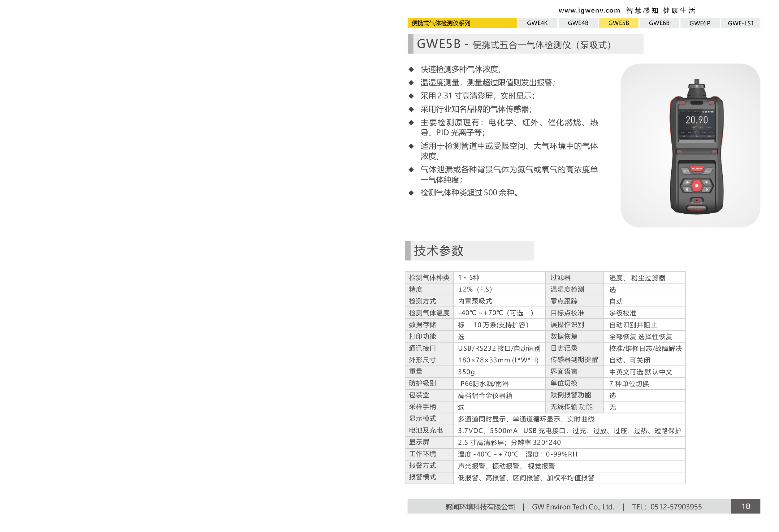Image resolution: width=779 pixels, height=532 pixels.
Task: Click value USB/RS232 接口/自动识别
Action: click(499, 348)
